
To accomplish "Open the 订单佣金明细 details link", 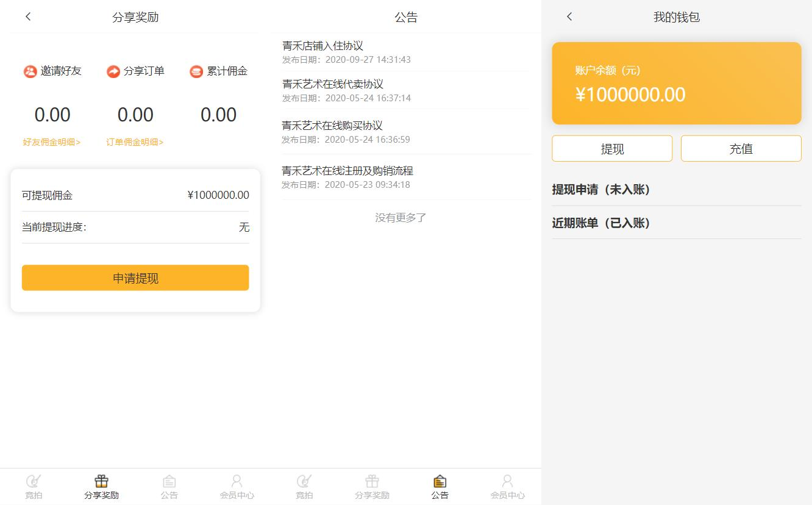I will pyautogui.click(x=135, y=141).
